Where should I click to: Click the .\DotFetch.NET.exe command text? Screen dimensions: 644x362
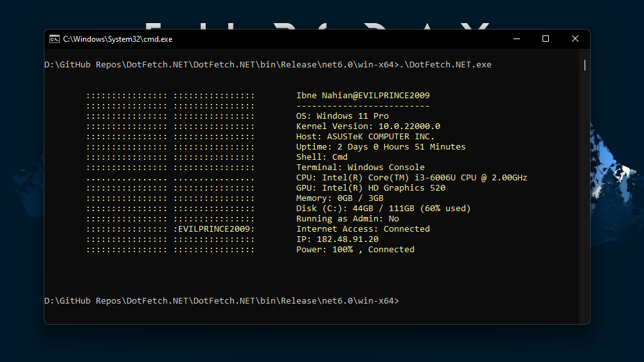[445, 65]
